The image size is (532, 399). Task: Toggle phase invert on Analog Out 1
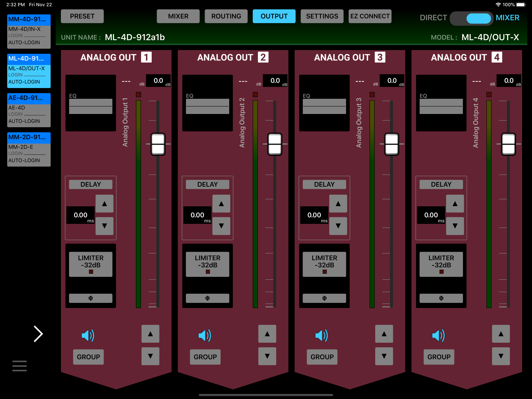pyautogui.click(x=91, y=298)
